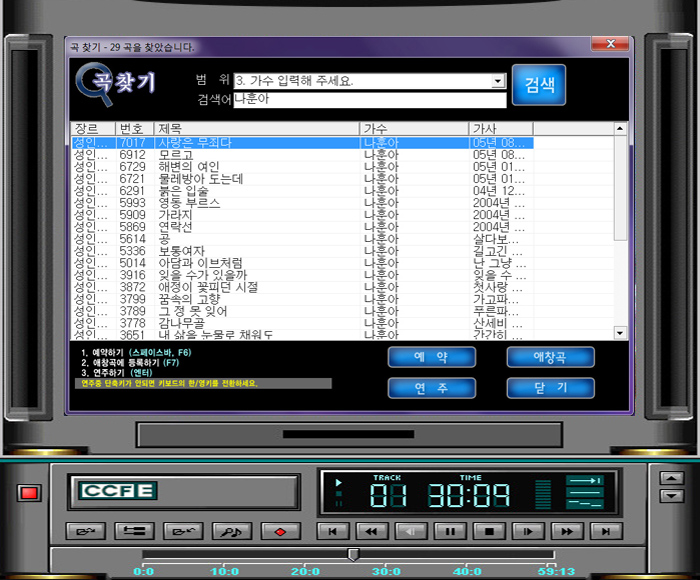Click the down arrow on the player's right

pyautogui.click(x=671, y=496)
